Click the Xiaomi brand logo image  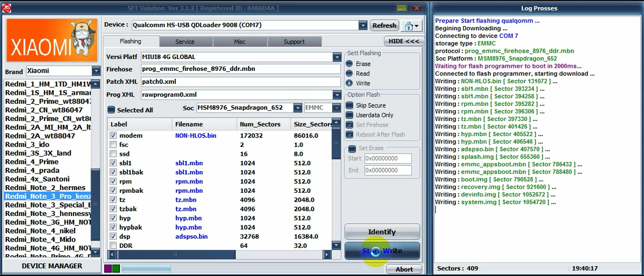click(x=52, y=41)
